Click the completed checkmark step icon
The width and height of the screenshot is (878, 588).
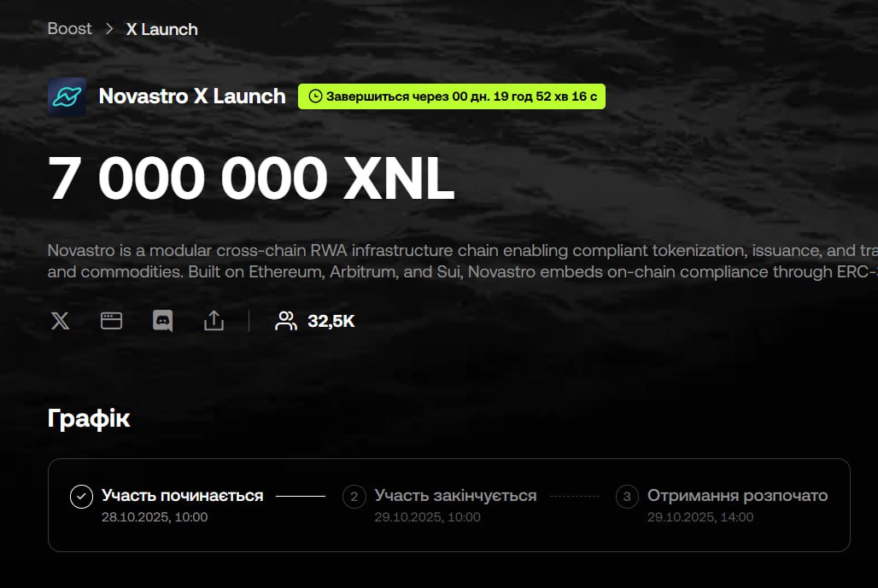coord(81,496)
